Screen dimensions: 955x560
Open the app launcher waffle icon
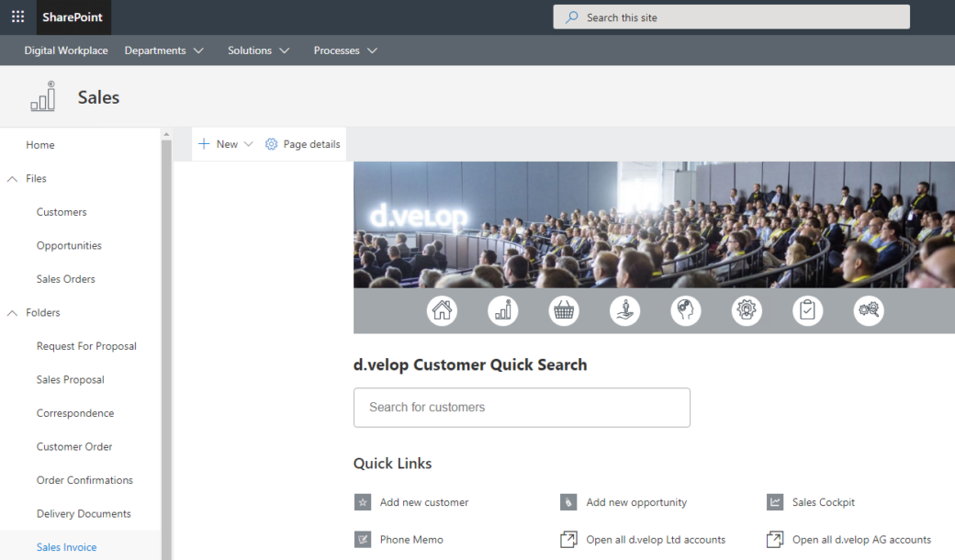[x=18, y=17]
